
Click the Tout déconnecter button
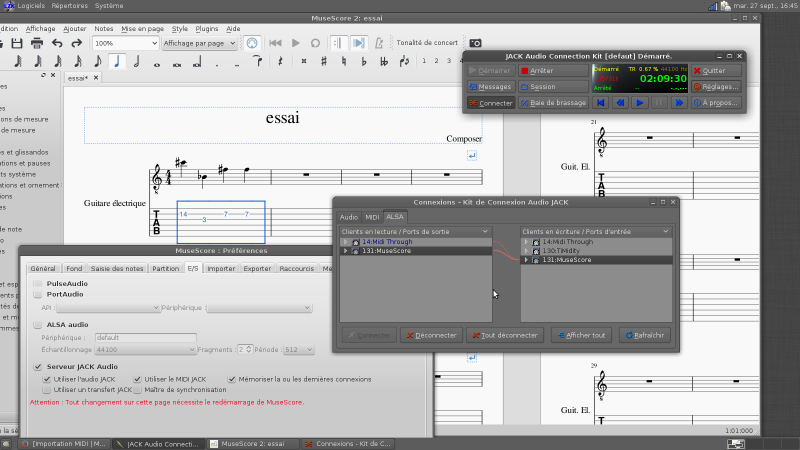pos(505,335)
